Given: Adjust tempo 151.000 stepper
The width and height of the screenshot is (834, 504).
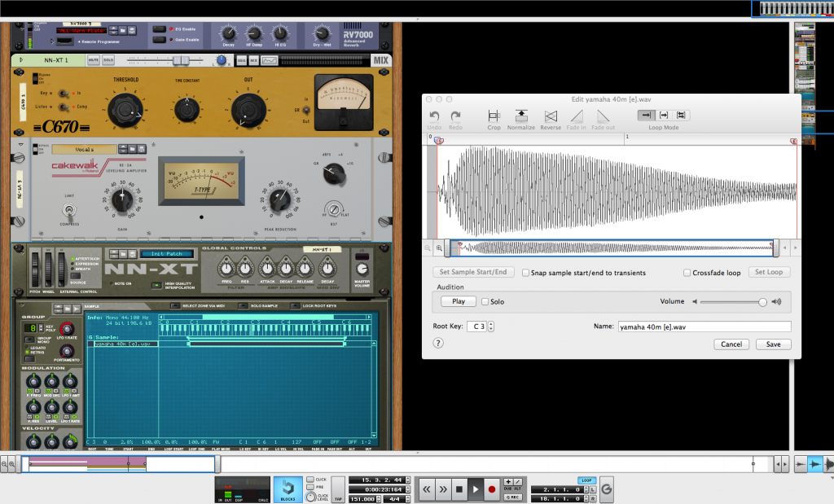Looking at the screenshot, I should pos(378,498).
